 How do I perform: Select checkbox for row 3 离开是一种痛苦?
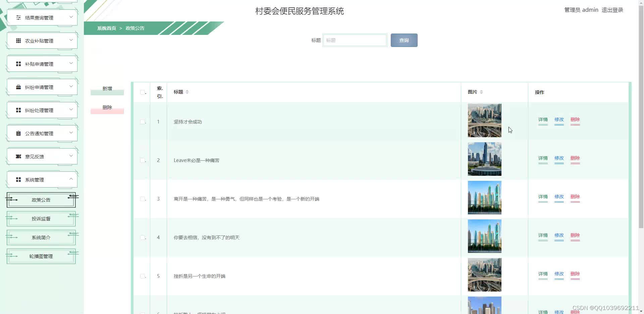pos(143,199)
